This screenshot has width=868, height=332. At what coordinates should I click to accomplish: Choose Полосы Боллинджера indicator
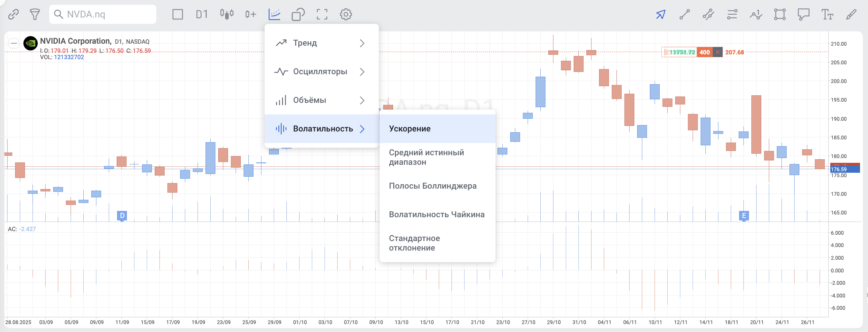pyautogui.click(x=438, y=186)
